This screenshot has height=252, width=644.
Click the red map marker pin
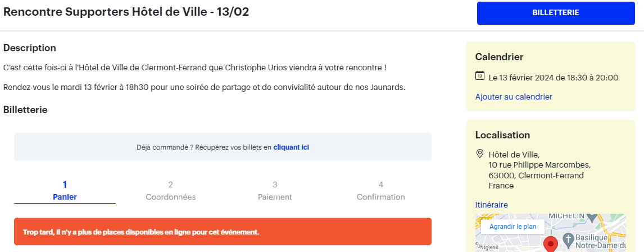[x=551, y=245]
